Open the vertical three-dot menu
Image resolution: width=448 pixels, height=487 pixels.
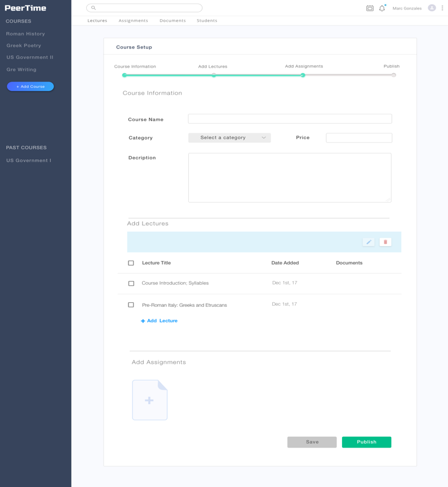click(x=442, y=8)
